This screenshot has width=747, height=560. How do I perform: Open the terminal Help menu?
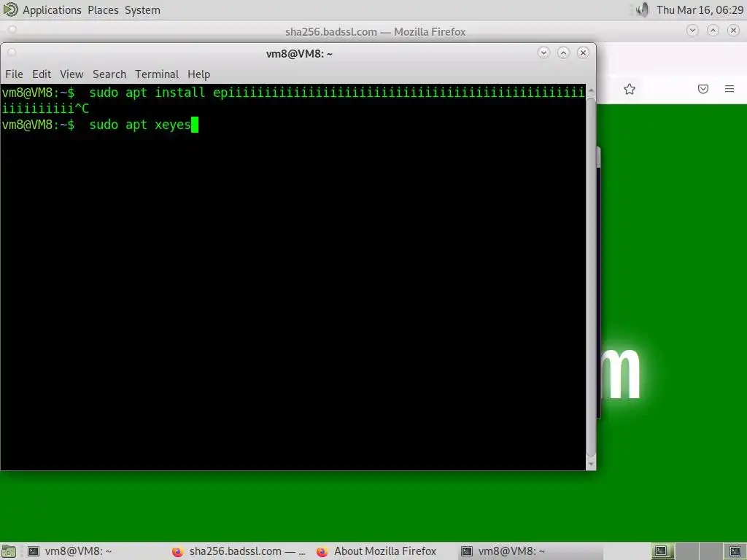click(198, 74)
